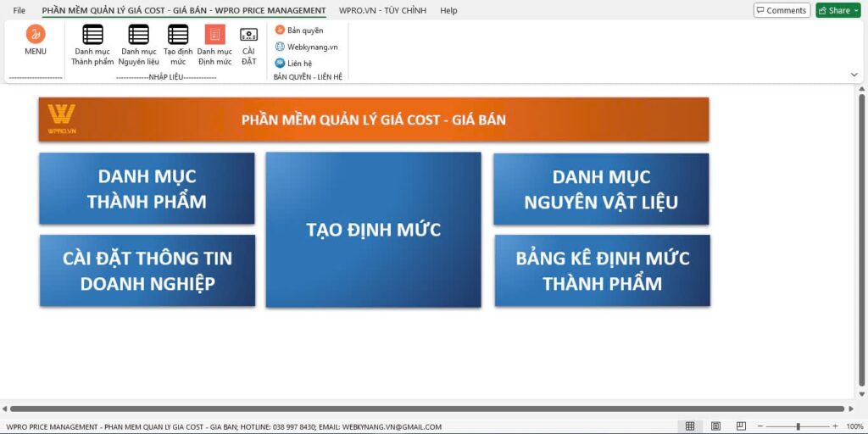Open the Help tab
This screenshot has width=868, height=434.
[448, 10]
